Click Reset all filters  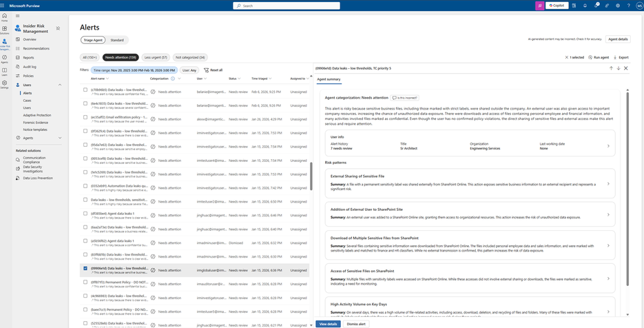coord(213,70)
